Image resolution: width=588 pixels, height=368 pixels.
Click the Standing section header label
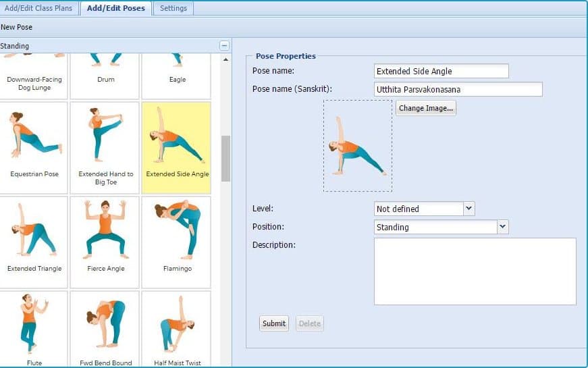tap(15, 46)
